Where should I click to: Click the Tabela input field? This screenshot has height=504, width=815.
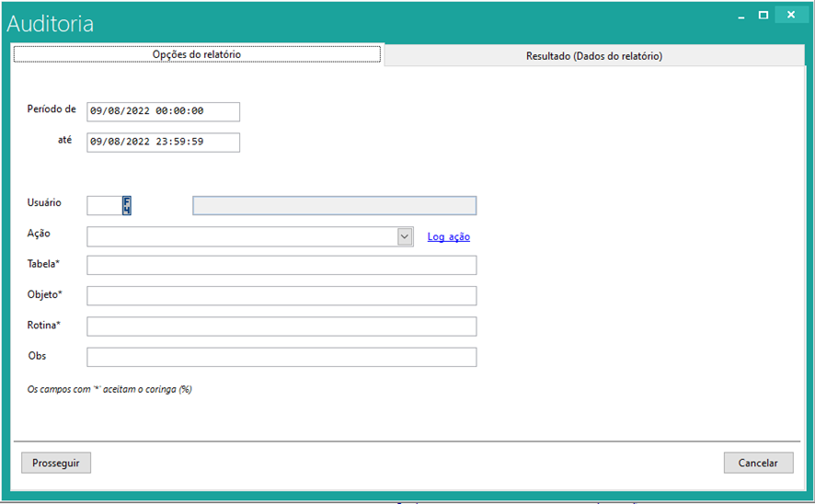[281, 266]
